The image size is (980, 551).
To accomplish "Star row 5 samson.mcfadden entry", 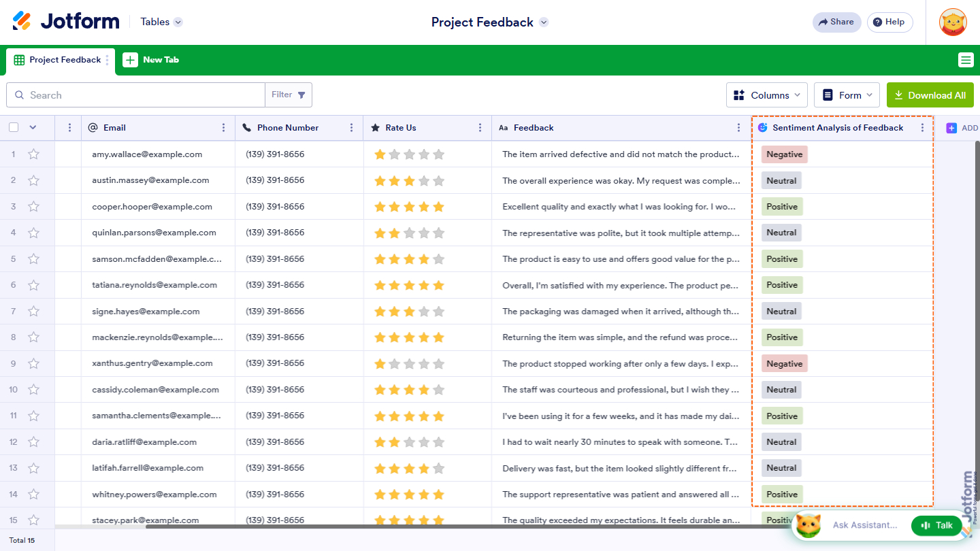I will pyautogui.click(x=33, y=259).
